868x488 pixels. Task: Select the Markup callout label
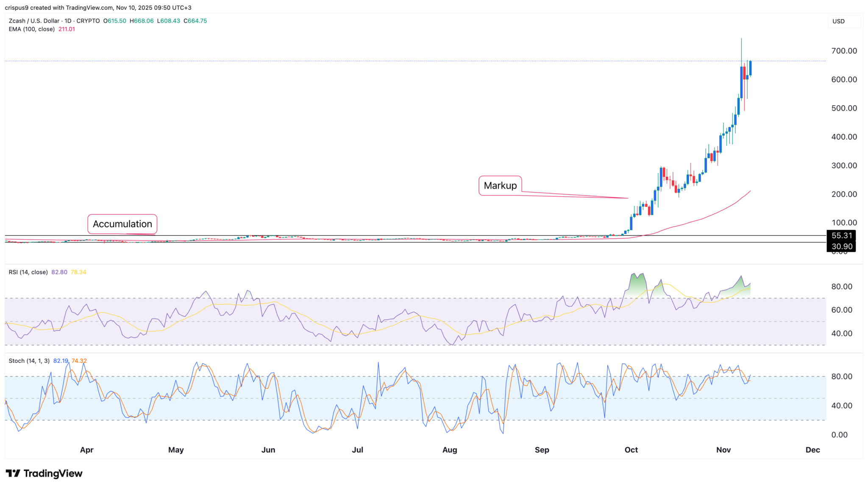(x=500, y=186)
